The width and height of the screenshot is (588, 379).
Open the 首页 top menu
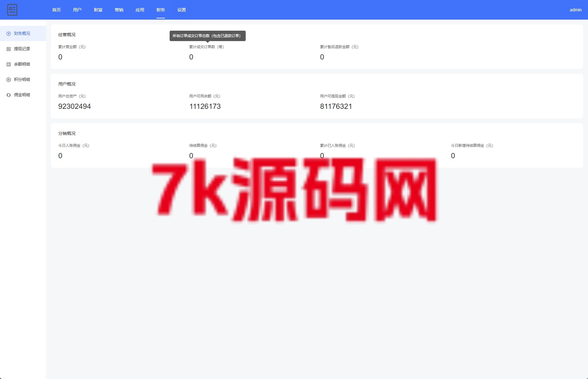point(56,10)
